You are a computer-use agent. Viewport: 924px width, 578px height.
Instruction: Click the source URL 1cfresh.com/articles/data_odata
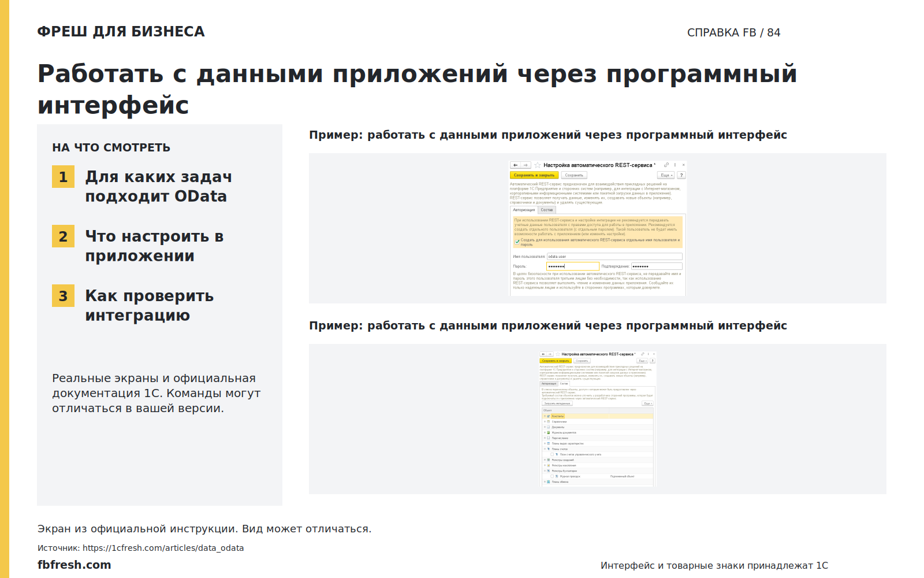point(163,548)
